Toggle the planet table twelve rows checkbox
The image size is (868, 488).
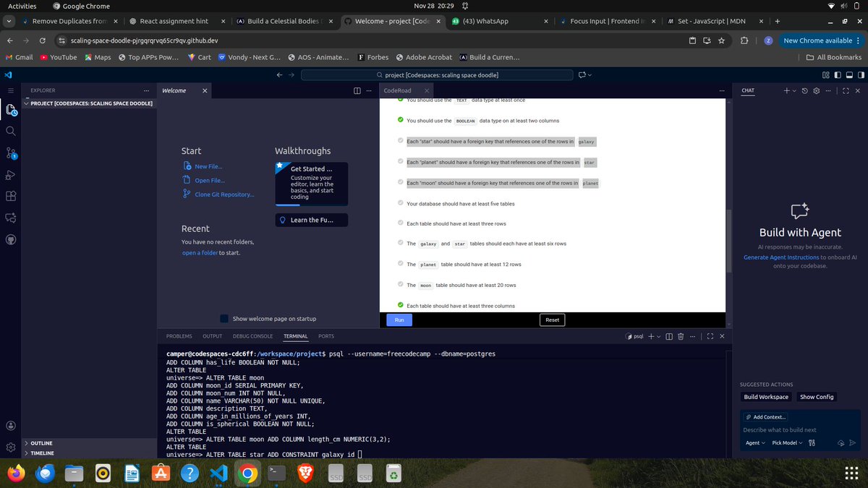401,265
